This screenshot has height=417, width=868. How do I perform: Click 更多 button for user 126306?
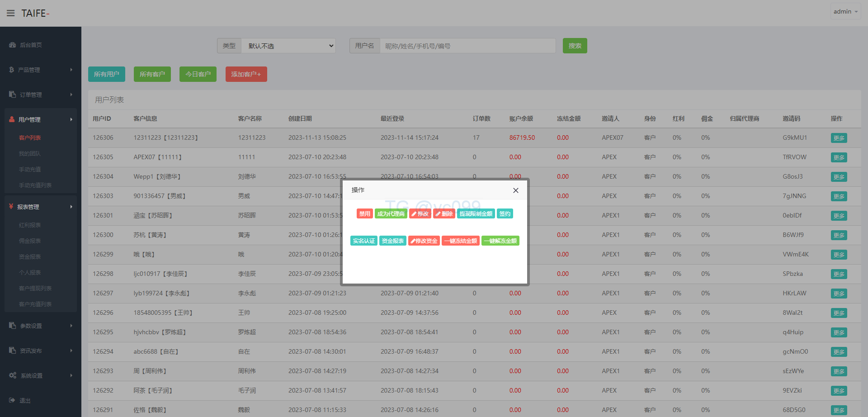(839, 138)
